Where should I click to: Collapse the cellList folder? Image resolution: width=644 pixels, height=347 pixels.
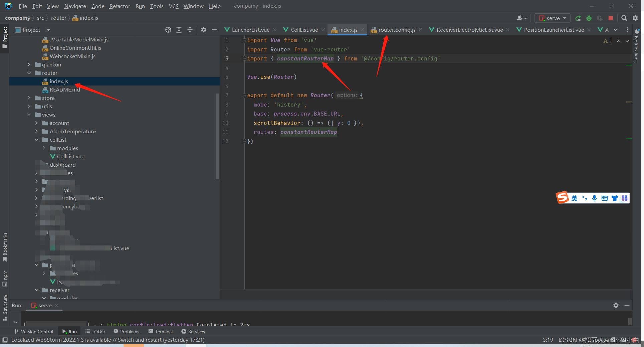pyautogui.click(x=36, y=140)
